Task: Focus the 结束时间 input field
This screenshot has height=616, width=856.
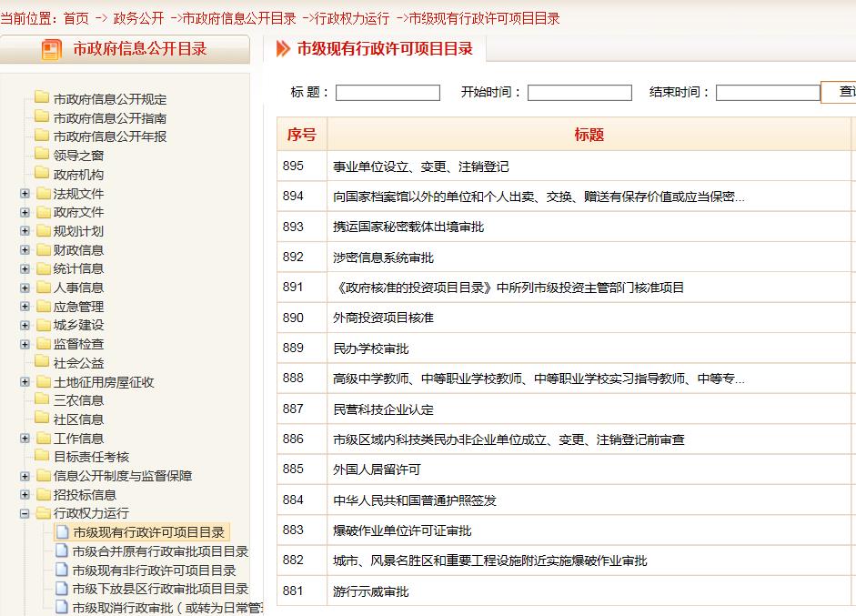Action: click(768, 93)
